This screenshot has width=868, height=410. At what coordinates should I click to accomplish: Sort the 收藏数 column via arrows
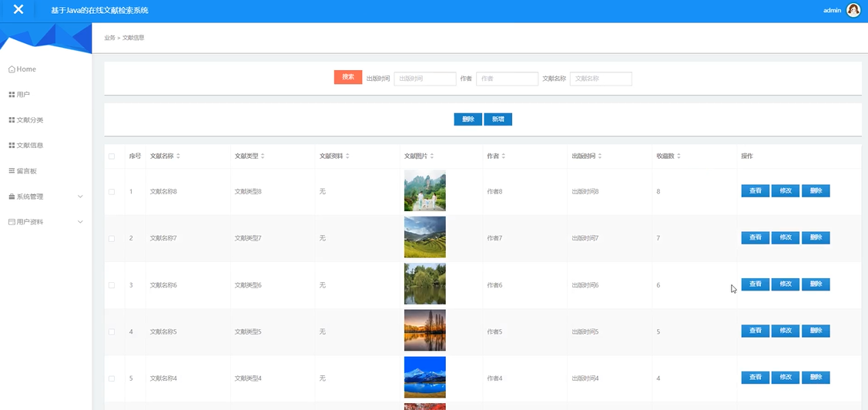pyautogui.click(x=679, y=156)
